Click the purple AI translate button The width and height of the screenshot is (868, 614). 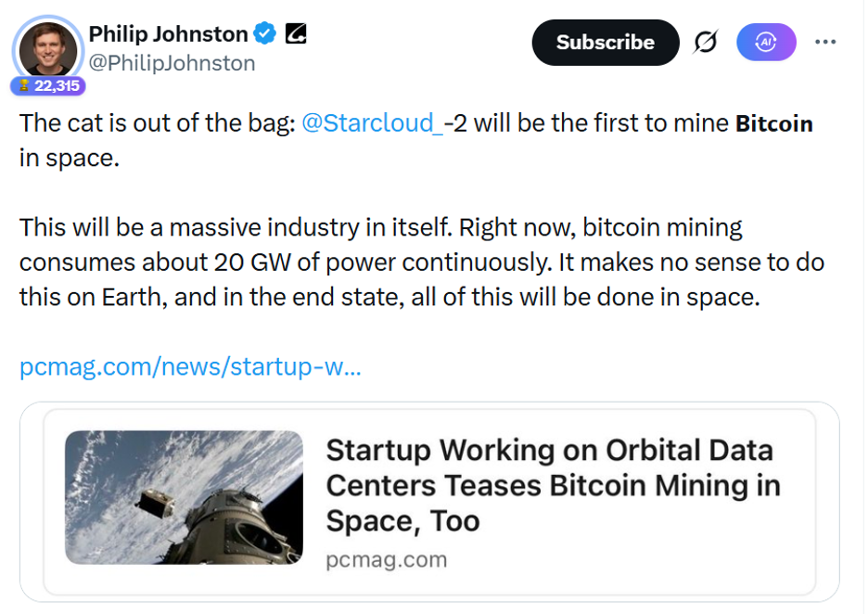click(766, 42)
